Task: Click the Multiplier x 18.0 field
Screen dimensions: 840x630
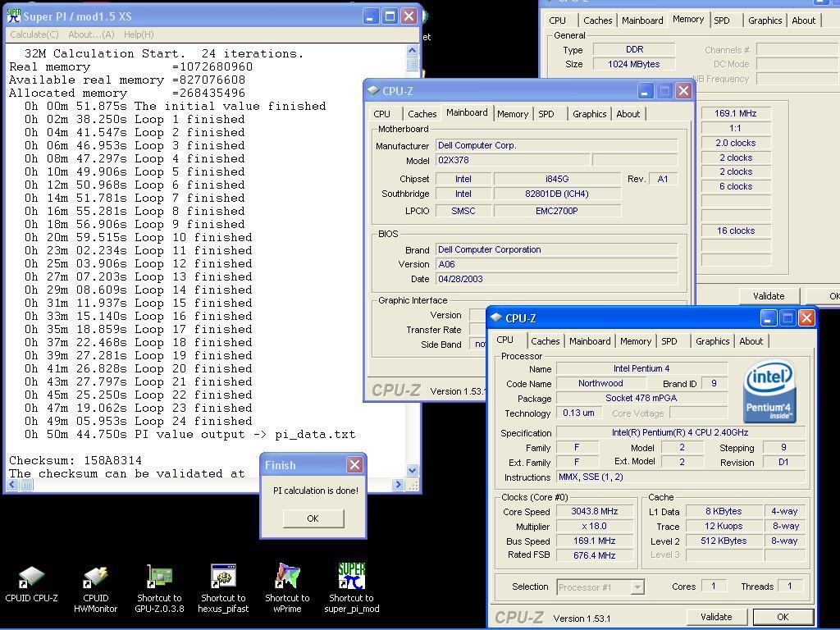Action: click(x=594, y=527)
